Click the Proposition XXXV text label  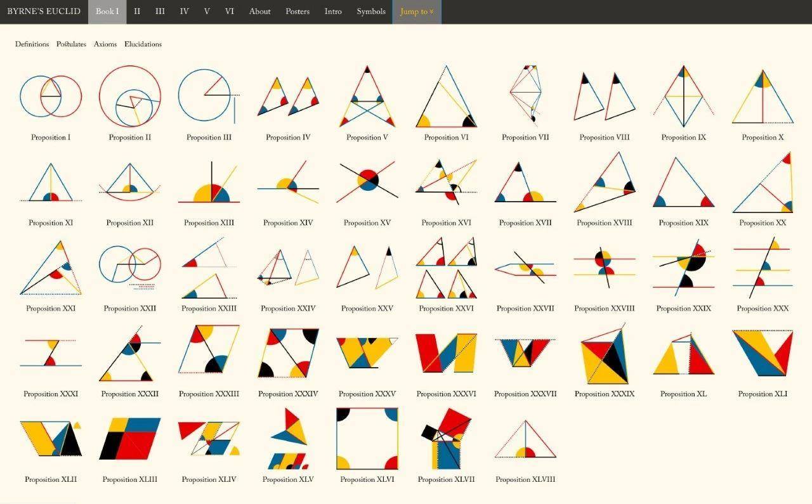click(x=367, y=394)
